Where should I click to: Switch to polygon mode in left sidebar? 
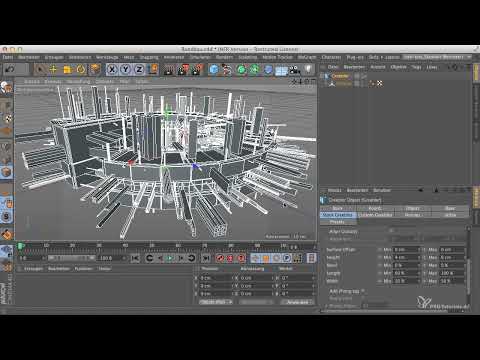(6, 172)
